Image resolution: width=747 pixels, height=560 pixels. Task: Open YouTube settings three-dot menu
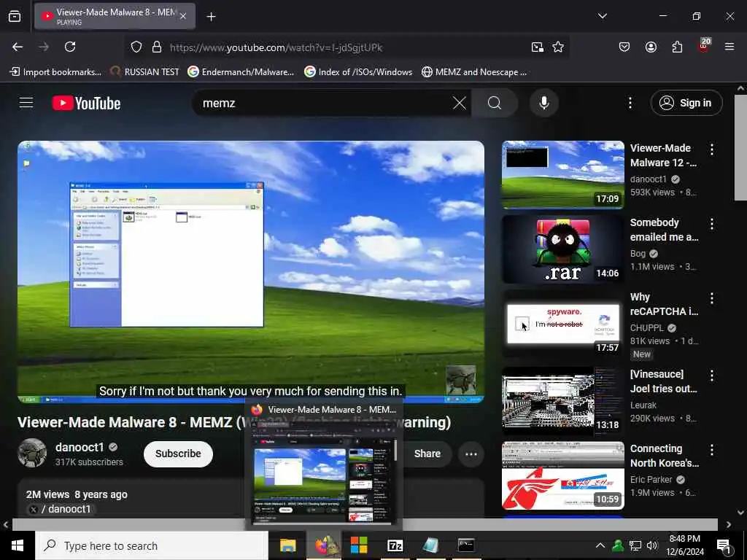[630, 103]
